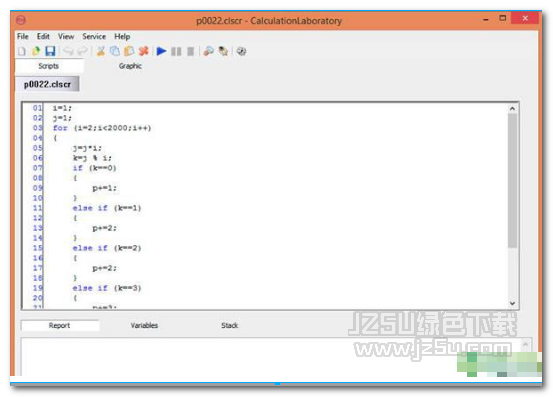Click the Copy icon in toolbar
Viewport: 553px width, 397px height.
[115, 51]
